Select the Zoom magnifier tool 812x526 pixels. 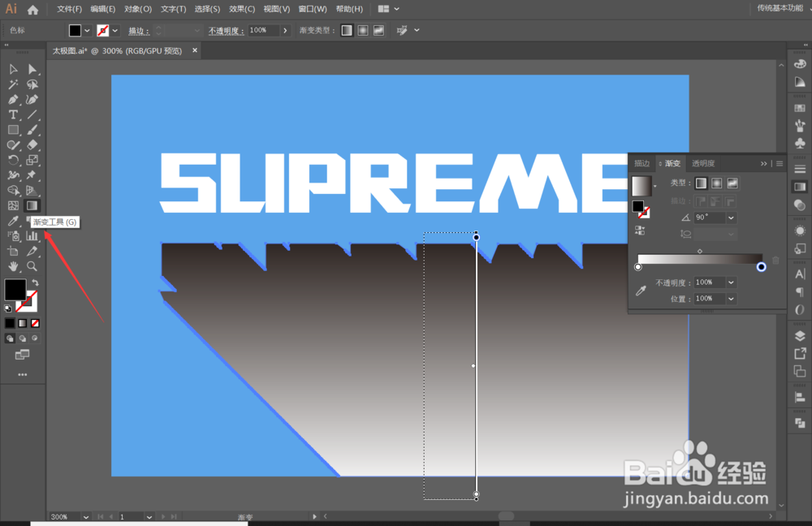[x=32, y=266]
